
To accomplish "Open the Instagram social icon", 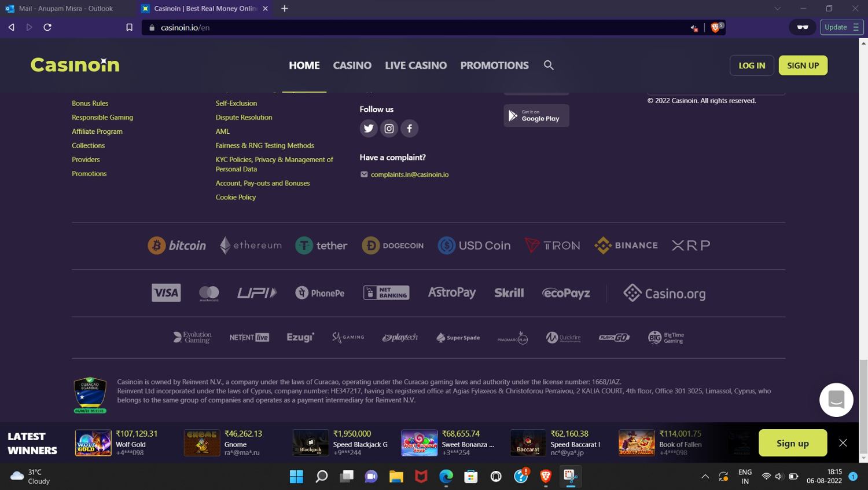I will [389, 129].
